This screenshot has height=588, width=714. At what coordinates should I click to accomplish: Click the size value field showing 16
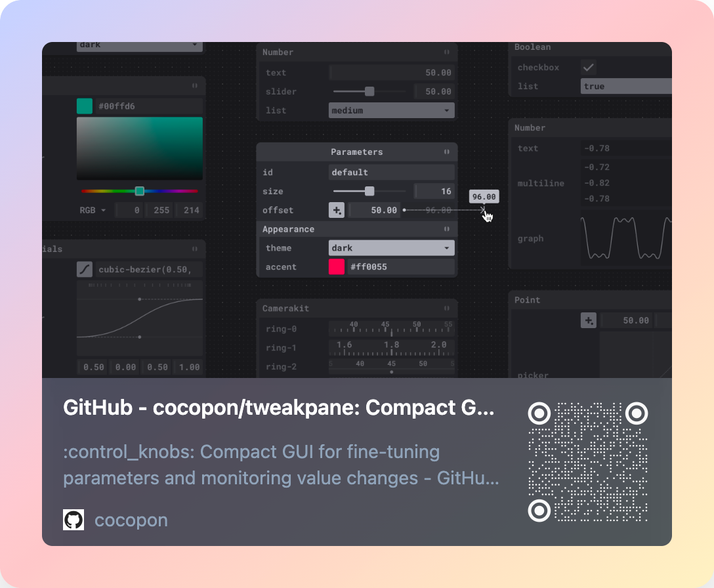pyautogui.click(x=434, y=191)
